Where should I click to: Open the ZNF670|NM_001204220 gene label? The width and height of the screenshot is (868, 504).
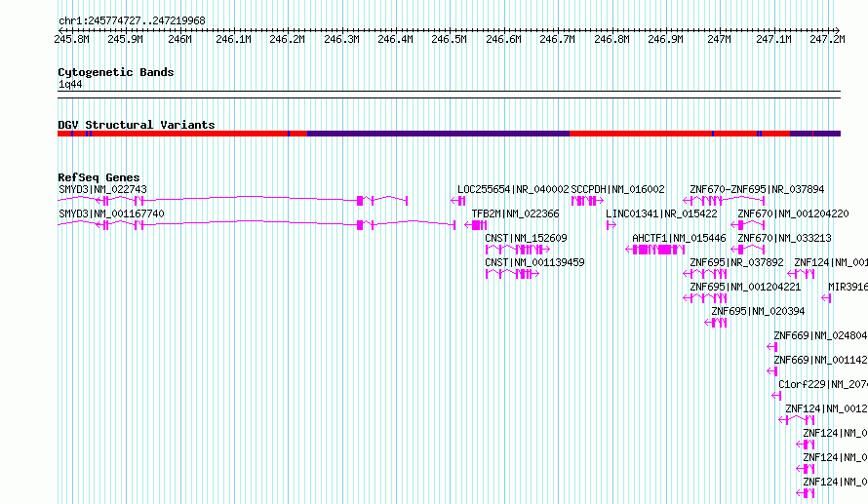coord(793,213)
